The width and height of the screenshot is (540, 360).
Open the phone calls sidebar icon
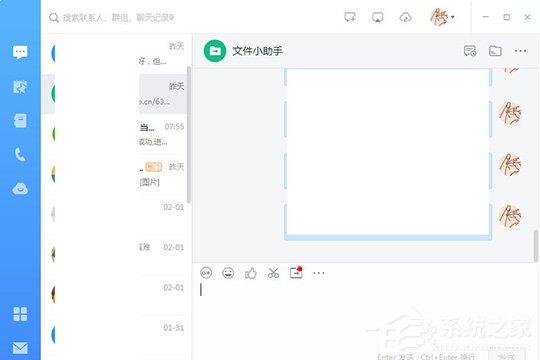pyautogui.click(x=20, y=155)
